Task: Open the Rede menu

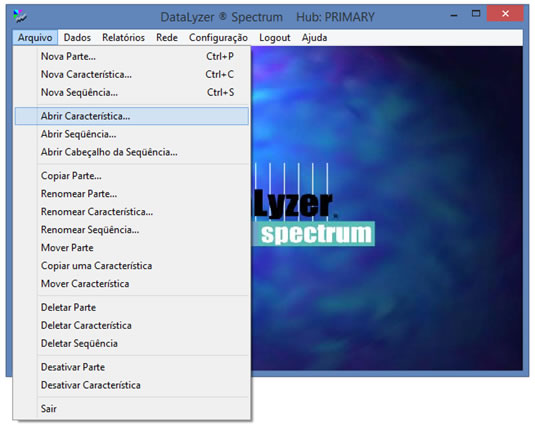Action: click(167, 38)
